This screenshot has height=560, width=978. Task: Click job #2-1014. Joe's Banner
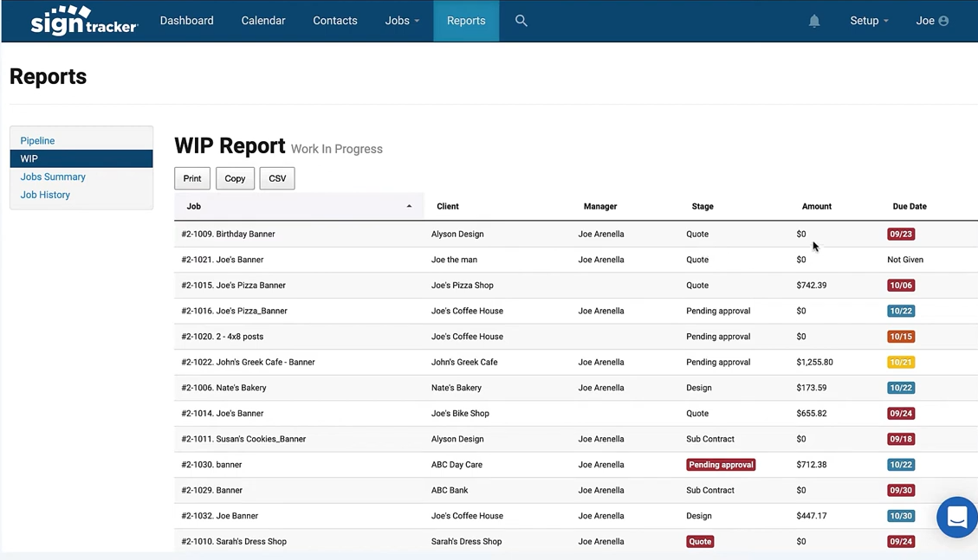(223, 413)
